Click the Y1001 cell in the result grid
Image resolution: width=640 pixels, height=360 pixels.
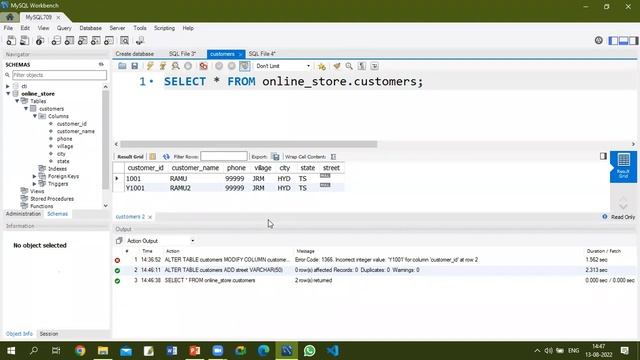click(x=135, y=188)
